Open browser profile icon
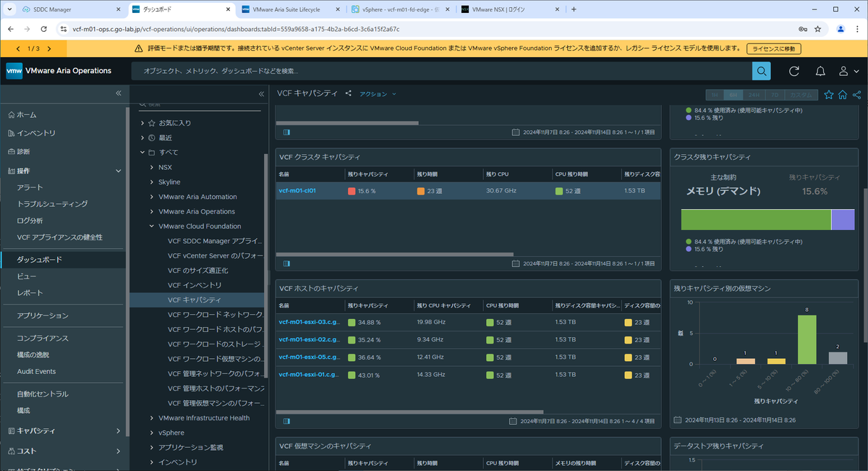Image resolution: width=868 pixels, height=471 pixels. (841, 29)
